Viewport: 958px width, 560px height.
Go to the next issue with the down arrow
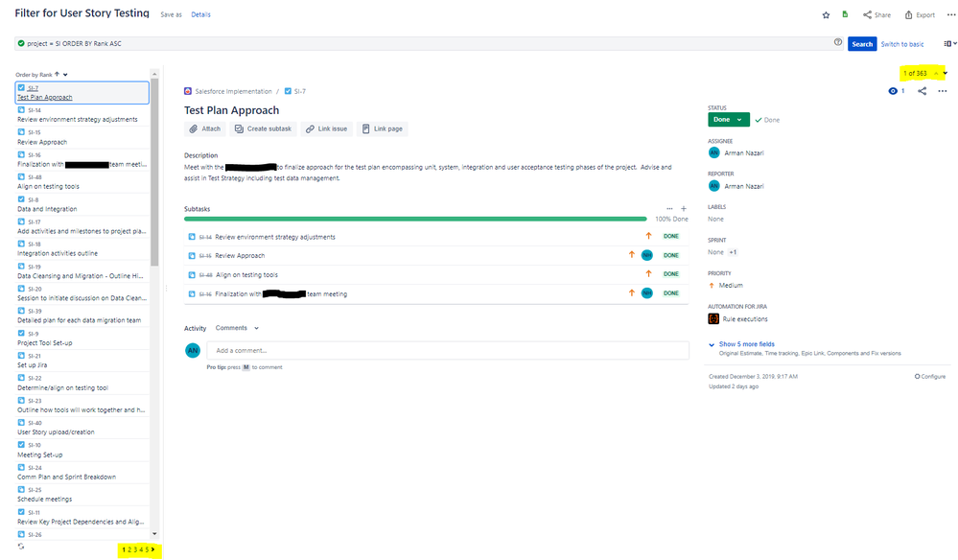pos(945,73)
